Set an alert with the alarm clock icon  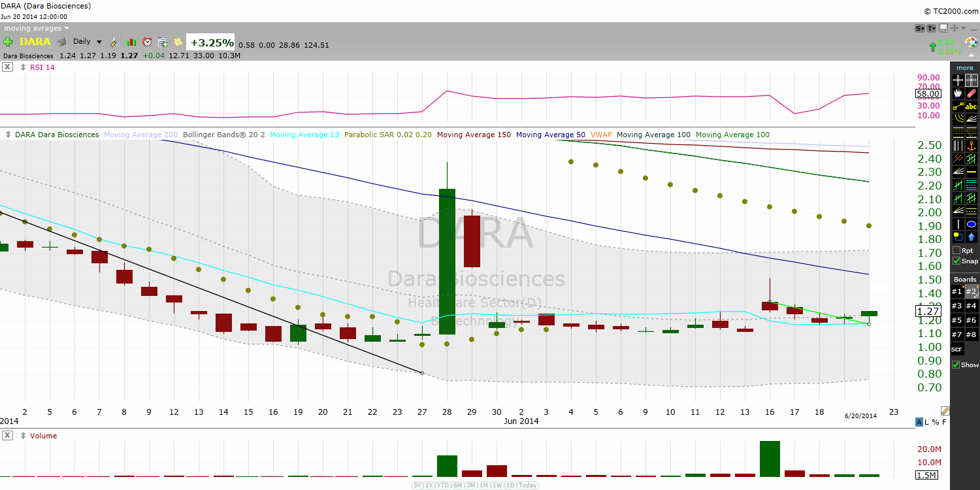pos(147,42)
